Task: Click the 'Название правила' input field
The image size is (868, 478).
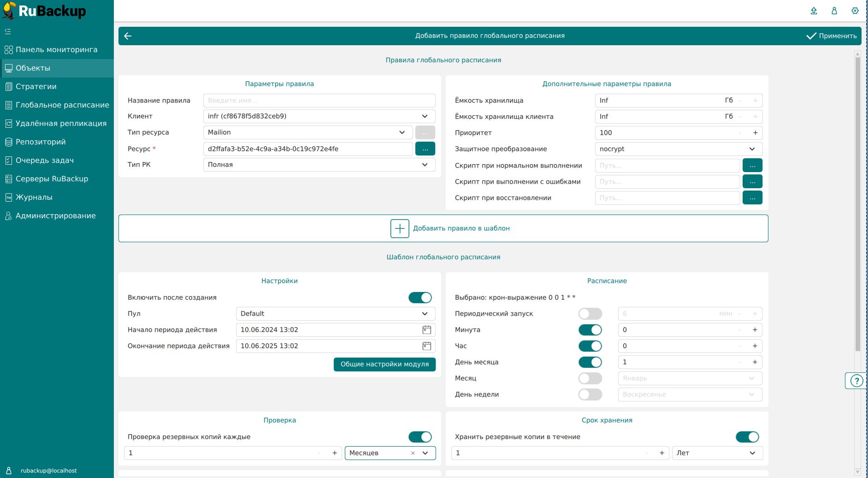Action: 319,101
